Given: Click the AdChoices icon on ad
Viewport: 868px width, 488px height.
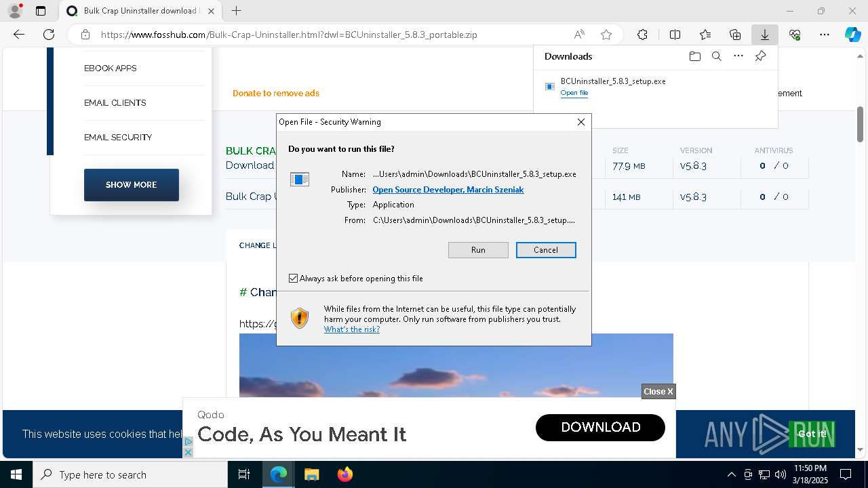Looking at the screenshot, I should click(189, 442).
